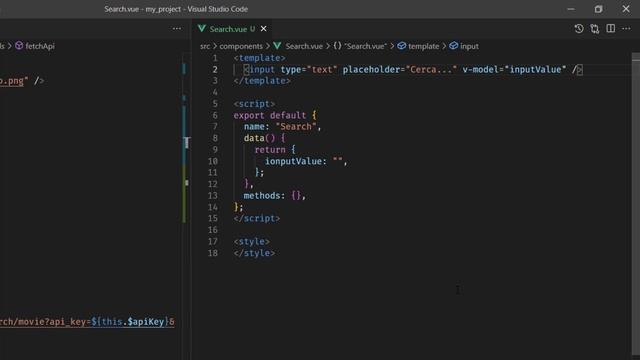640x360 pixels.
Task: Open the Search.vue file breadcrumb
Action: [x=304, y=46]
